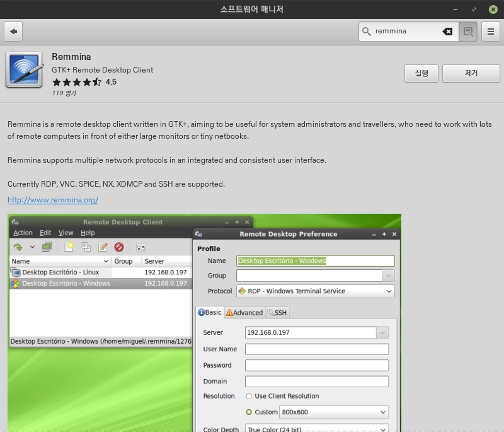This screenshot has width=504, height=432.
Task: Go back using the left arrow button
Action: pyautogui.click(x=13, y=32)
